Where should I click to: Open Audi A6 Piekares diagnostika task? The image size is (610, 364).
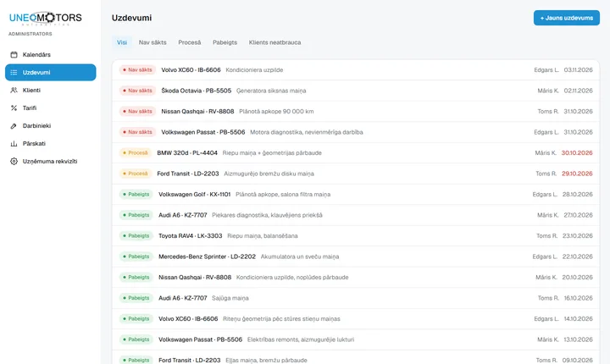tap(356, 215)
